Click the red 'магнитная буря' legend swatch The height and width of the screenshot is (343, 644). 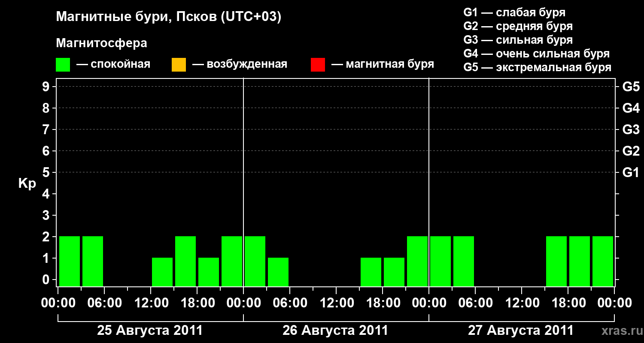(318, 65)
